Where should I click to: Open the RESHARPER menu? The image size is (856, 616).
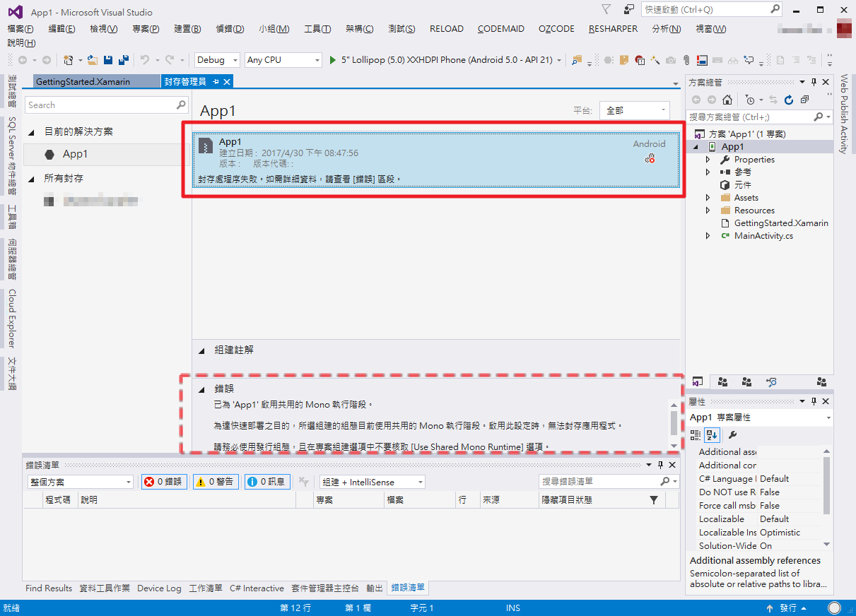point(613,29)
